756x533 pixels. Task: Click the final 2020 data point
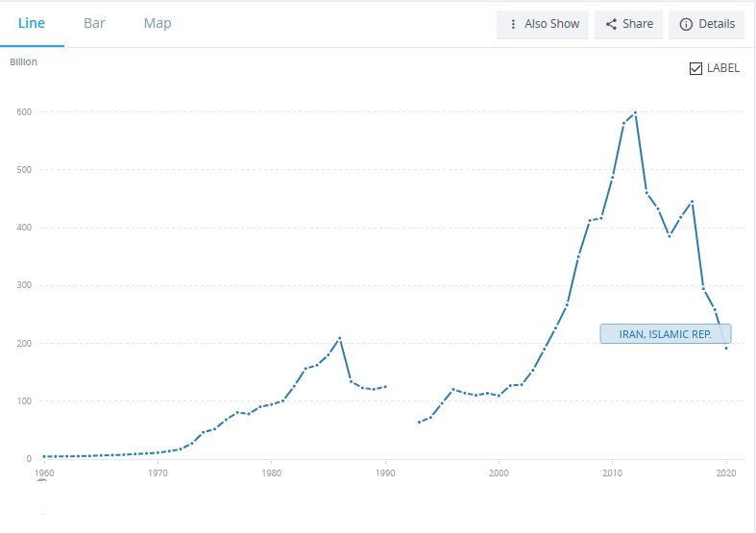pos(726,348)
